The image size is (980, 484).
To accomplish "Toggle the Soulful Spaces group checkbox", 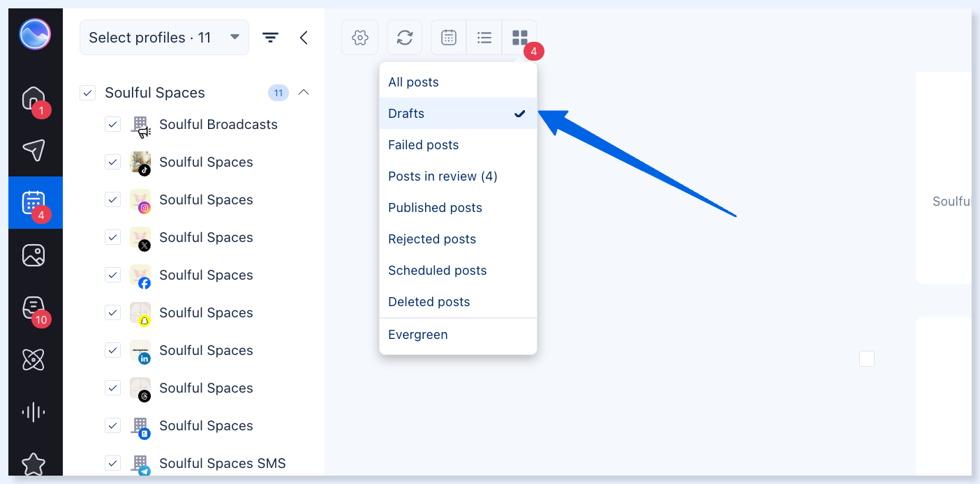I will 87,93.
